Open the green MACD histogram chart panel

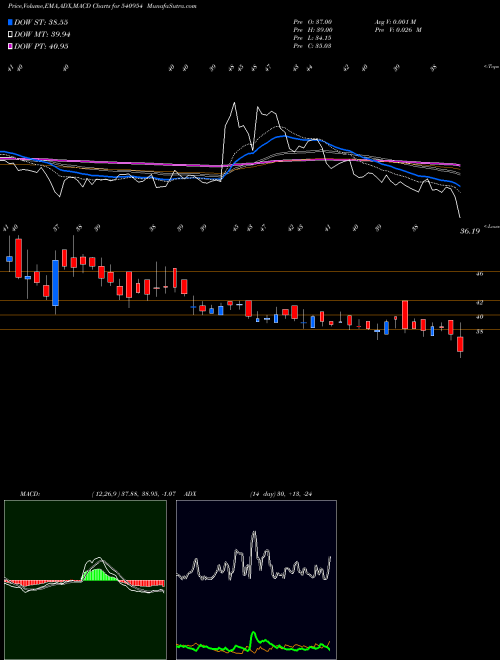(x=85, y=580)
